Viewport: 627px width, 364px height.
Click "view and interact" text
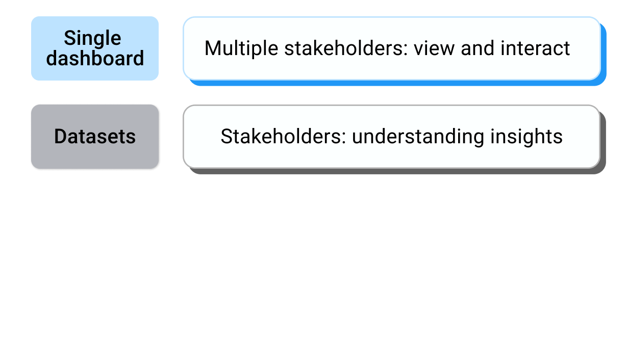click(492, 48)
